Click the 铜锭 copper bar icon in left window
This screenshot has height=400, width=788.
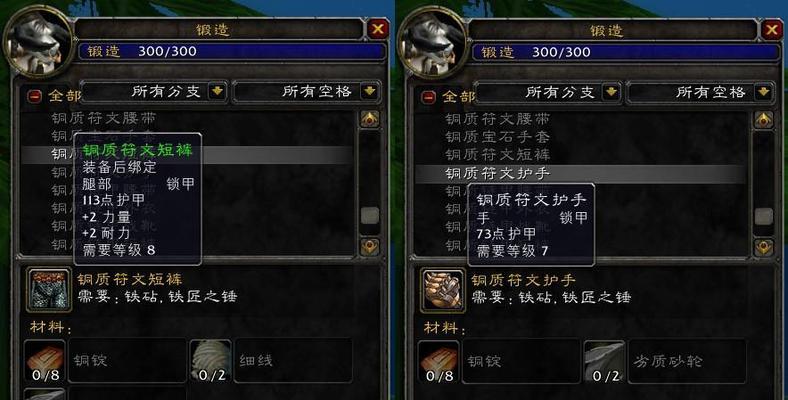click(x=45, y=361)
